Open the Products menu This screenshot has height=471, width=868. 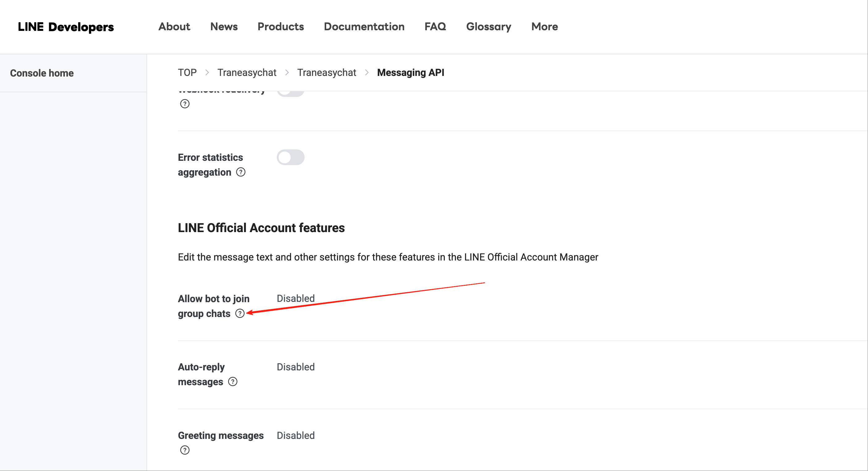tap(280, 27)
